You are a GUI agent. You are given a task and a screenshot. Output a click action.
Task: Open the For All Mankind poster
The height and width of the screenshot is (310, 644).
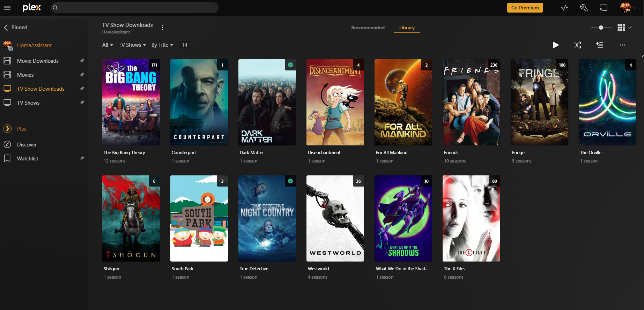coord(403,102)
